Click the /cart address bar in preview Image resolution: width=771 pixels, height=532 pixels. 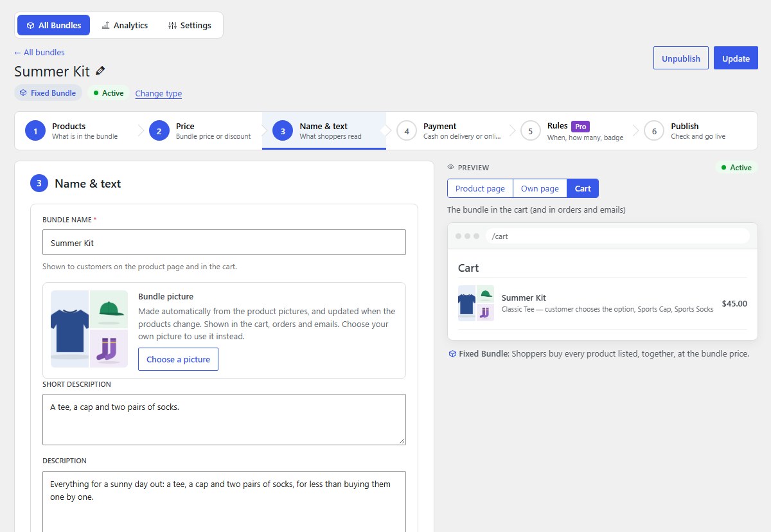click(617, 236)
